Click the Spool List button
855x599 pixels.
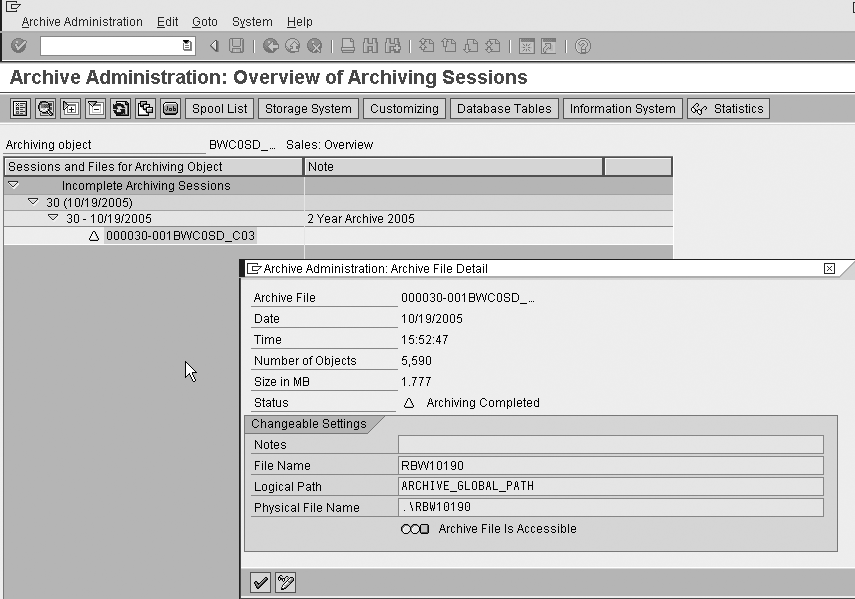point(220,108)
